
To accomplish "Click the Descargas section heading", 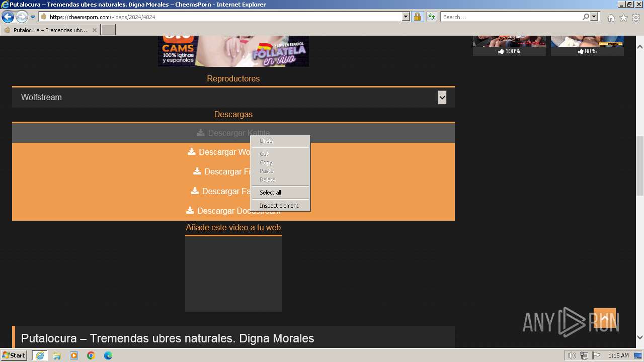I will click(x=233, y=114).
